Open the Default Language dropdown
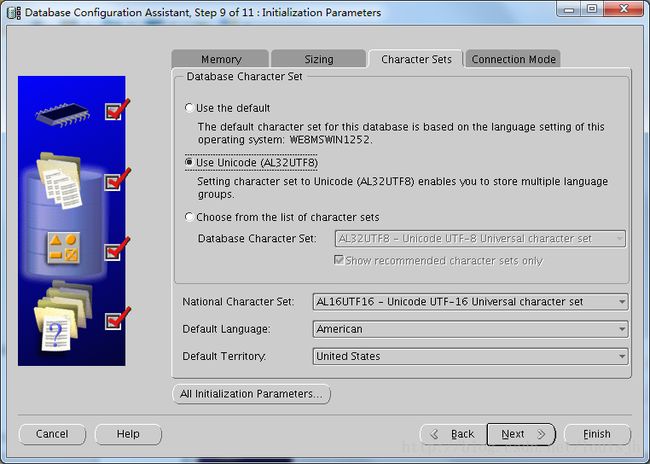This screenshot has width=650, height=464. (x=471, y=329)
